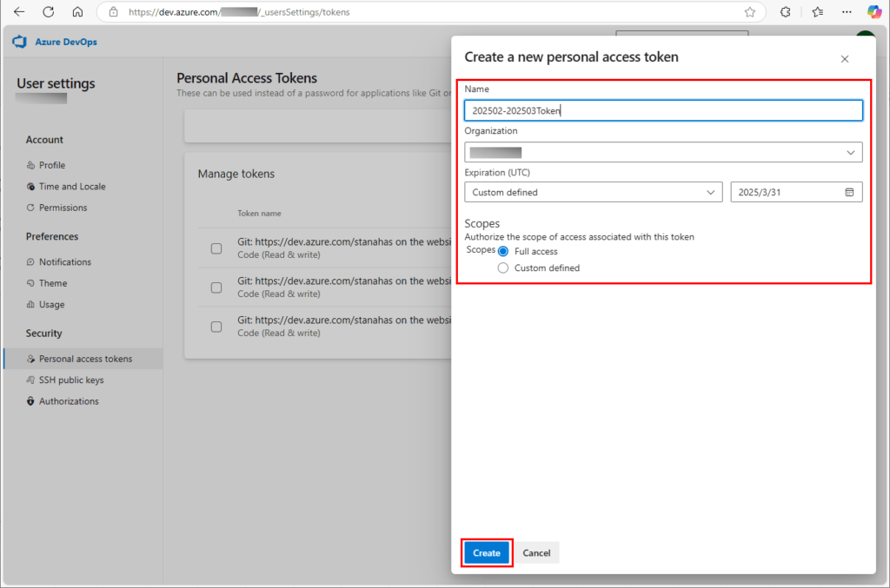Open the SSH public keys section icon

coord(31,380)
